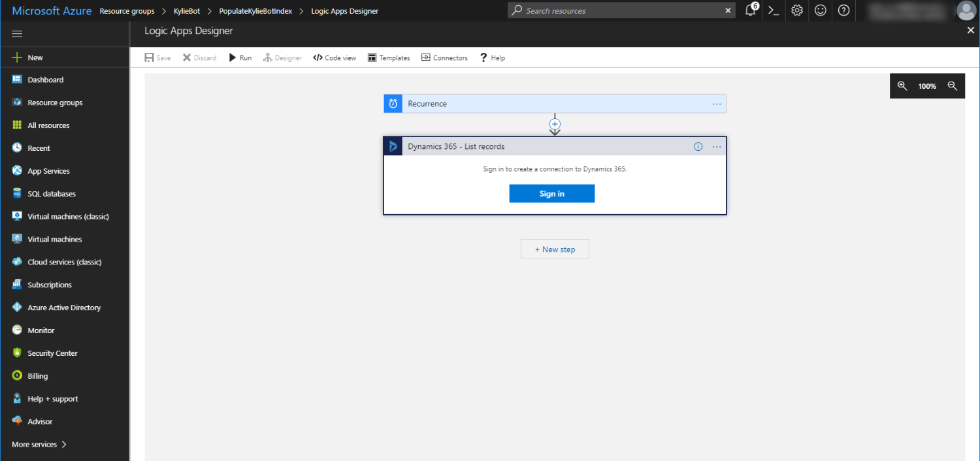Open Help + support icon
The height and width of the screenshot is (461, 980).
pyautogui.click(x=17, y=399)
